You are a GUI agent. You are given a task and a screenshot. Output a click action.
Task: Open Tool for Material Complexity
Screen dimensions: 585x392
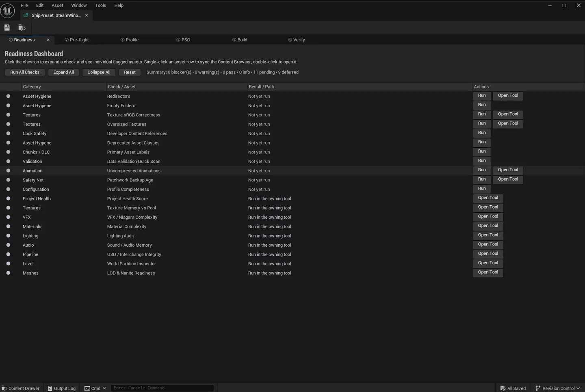click(x=488, y=226)
